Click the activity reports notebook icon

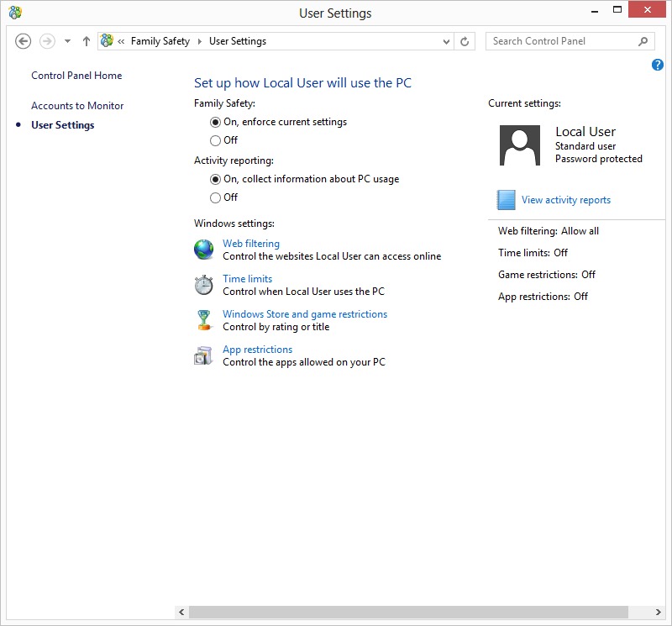click(x=506, y=200)
